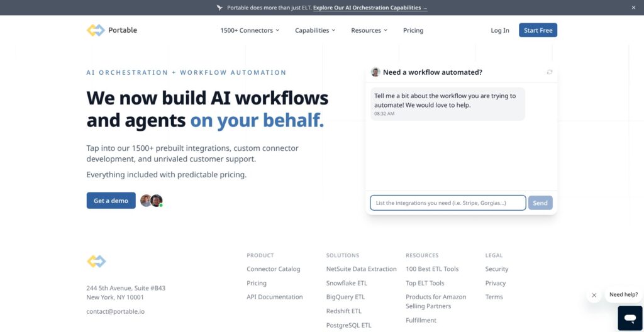Click the chat message about automating workflows

448,104
